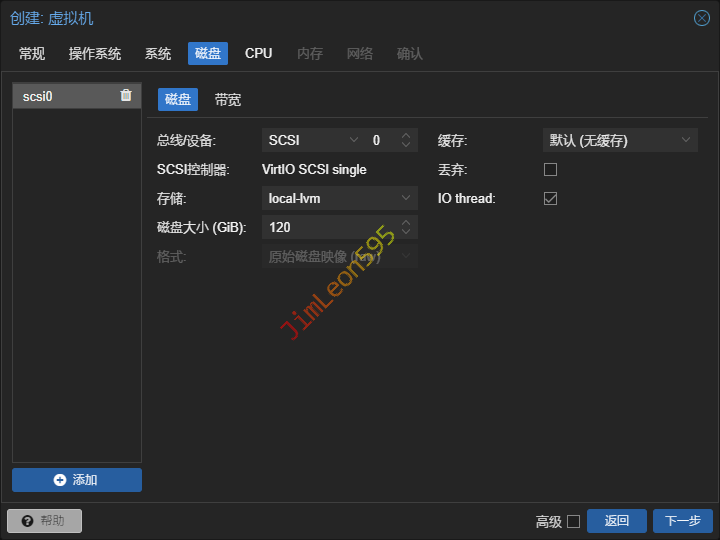Go to the General (常规) tab
The height and width of the screenshot is (540, 720).
[x=32, y=54]
